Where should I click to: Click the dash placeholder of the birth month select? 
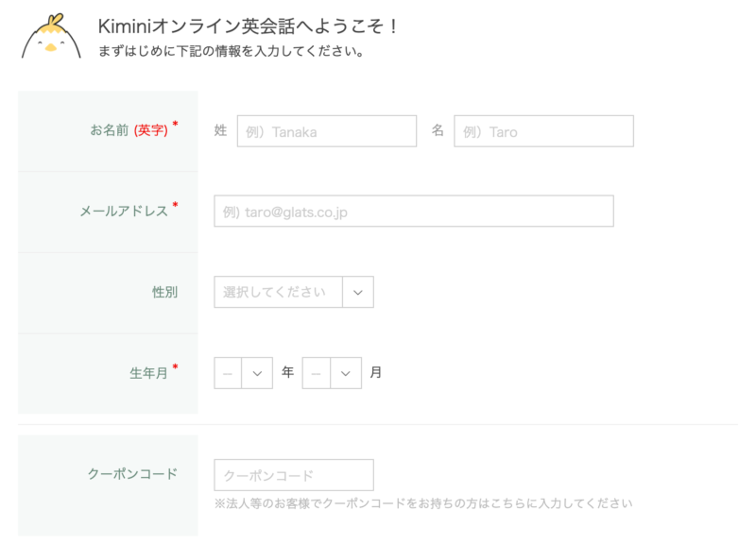(x=317, y=373)
